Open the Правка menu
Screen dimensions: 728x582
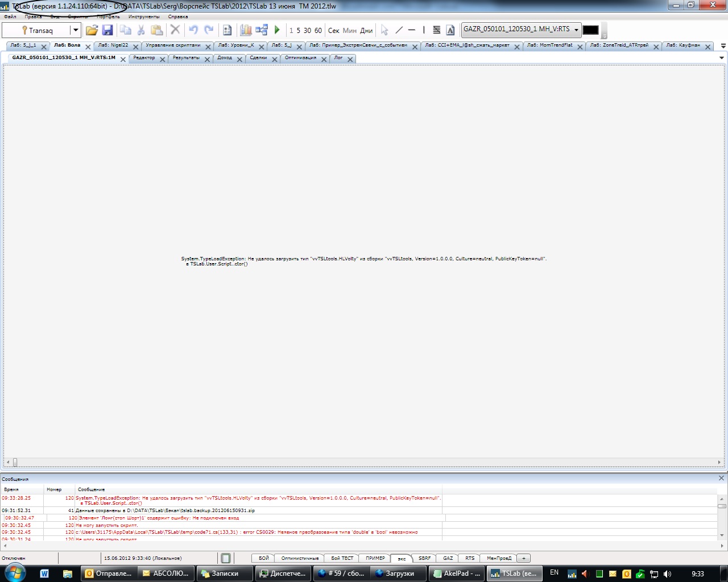(33, 16)
